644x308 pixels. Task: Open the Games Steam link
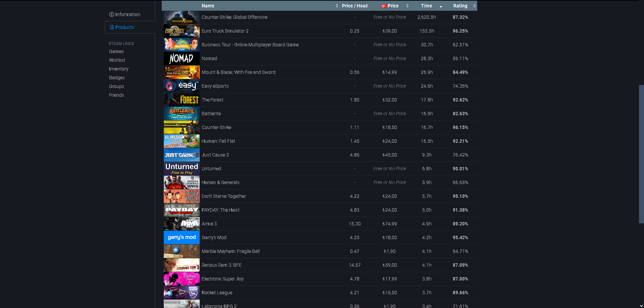click(x=116, y=51)
